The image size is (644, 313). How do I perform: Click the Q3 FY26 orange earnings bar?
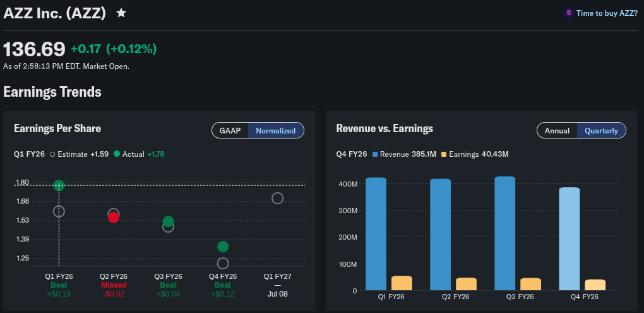click(x=530, y=284)
